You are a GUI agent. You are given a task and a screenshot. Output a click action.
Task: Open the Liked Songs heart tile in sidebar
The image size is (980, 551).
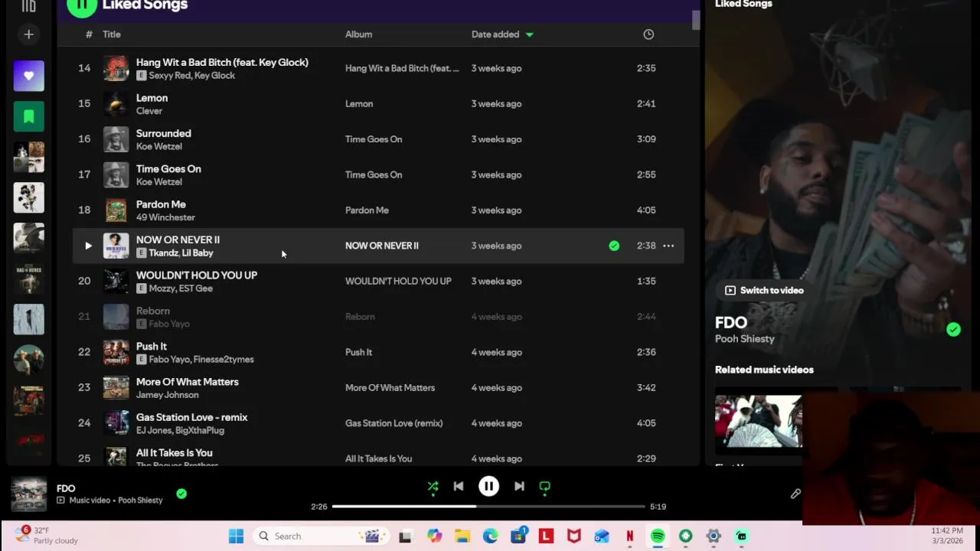coord(29,76)
